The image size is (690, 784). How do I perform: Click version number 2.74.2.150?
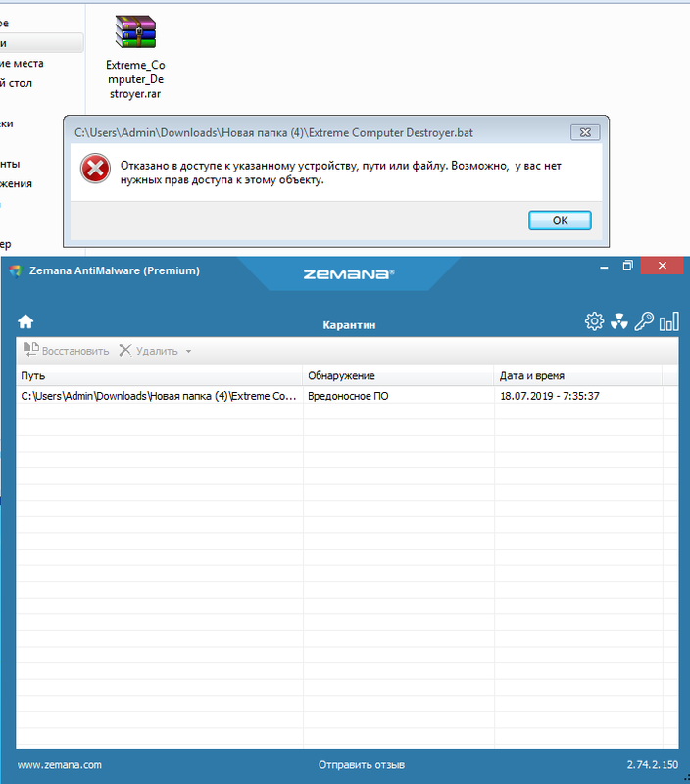click(653, 765)
